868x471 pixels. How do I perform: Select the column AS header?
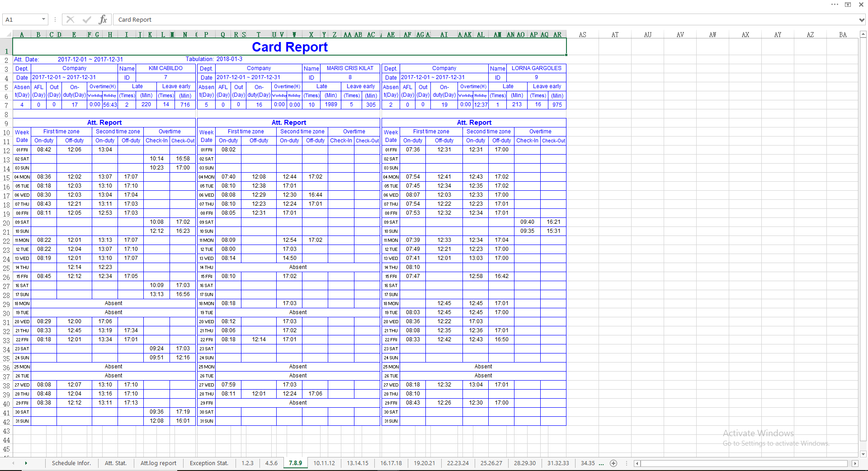pos(582,34)
